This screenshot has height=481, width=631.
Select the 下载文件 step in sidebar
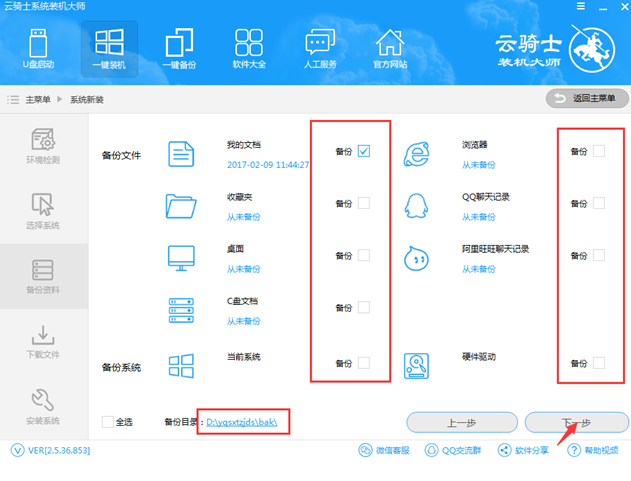43,341
